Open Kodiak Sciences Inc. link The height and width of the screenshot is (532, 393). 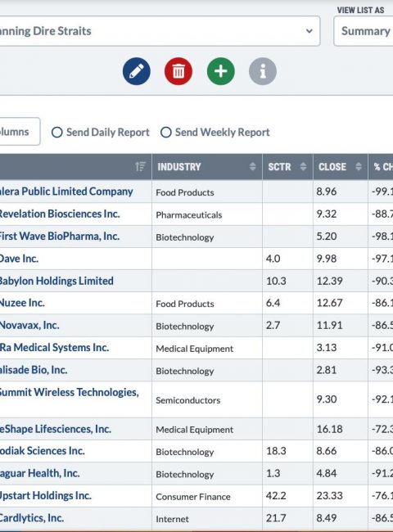tap(43, 451)
